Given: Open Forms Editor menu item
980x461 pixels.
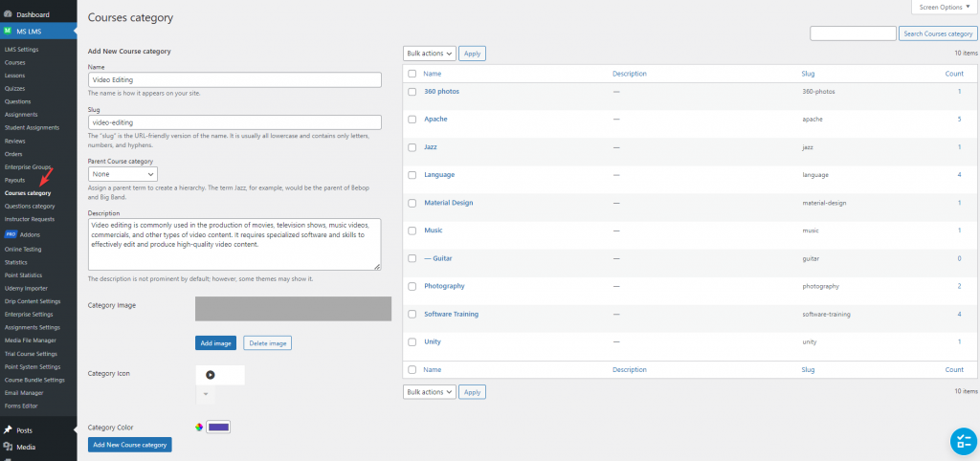Looking at the screenshot, I should coord(21,406).
